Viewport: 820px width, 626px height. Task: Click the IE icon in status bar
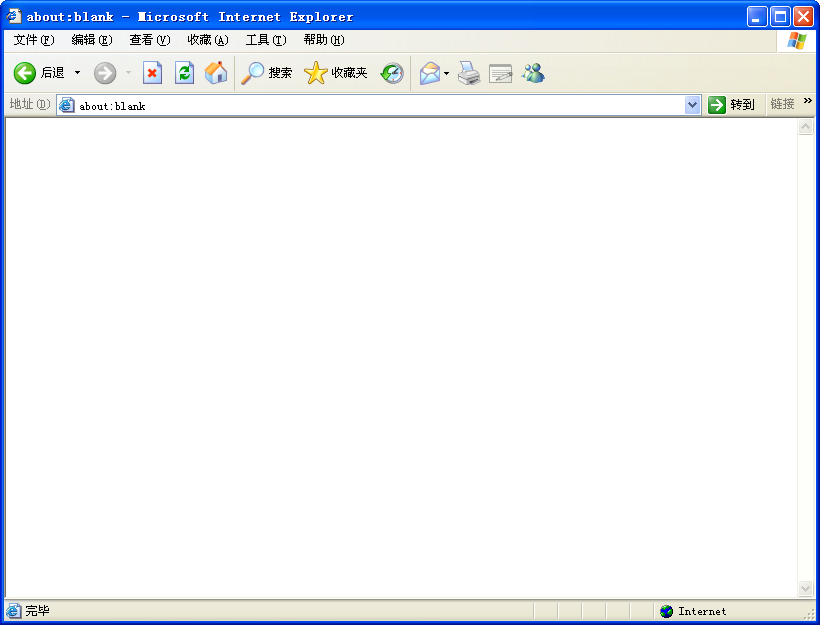[x=13, y=610]
